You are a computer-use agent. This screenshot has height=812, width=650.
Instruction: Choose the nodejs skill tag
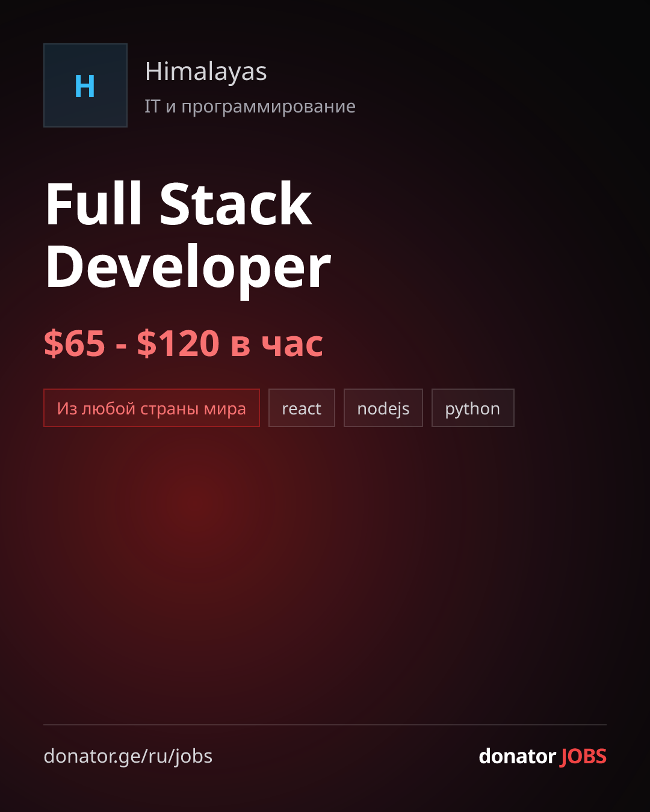[383, 408]
